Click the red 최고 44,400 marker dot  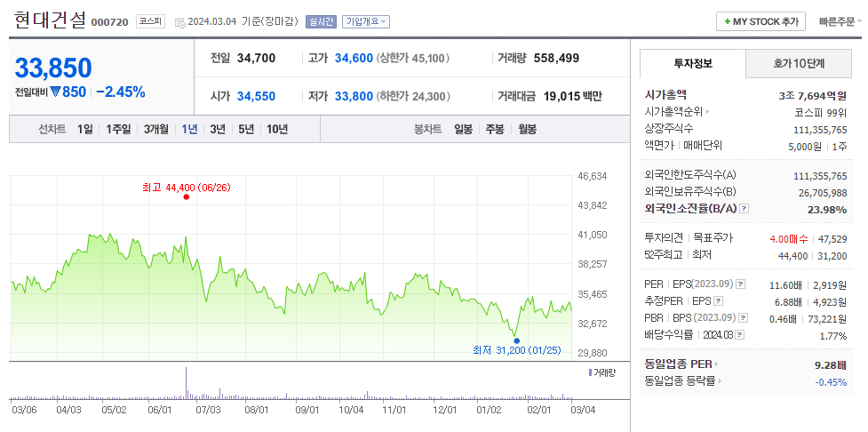[186, 196]
